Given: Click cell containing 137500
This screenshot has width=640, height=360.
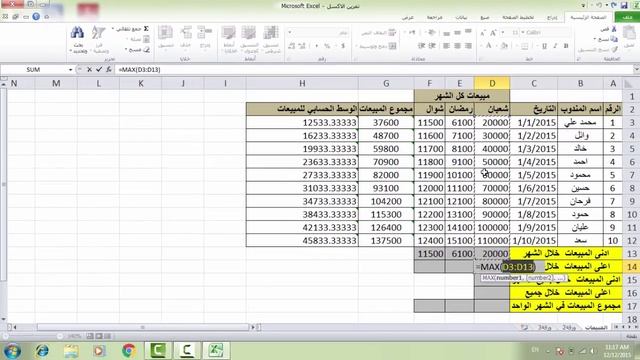Looking at the screenshot, I should click(386, 240).
